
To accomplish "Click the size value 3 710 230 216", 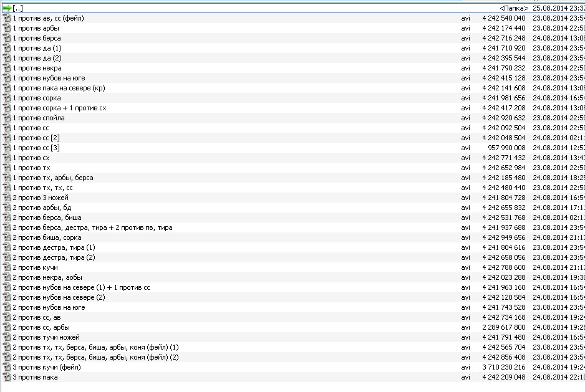I will point(504,368).
